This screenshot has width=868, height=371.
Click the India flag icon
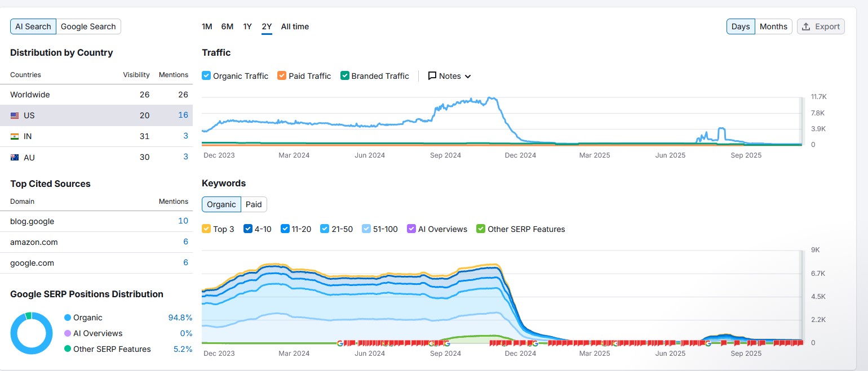[x=15, y=136]
